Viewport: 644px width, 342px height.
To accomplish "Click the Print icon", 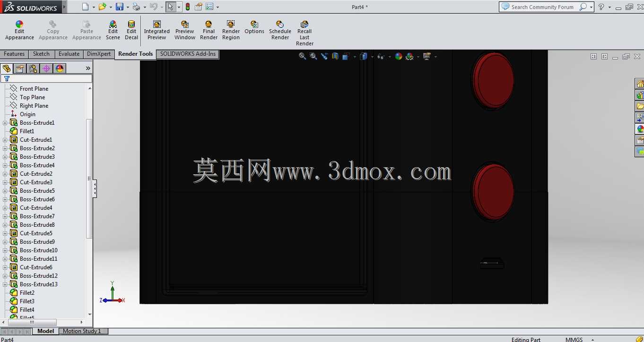I will pyautogui.click(x=136, y=7).
